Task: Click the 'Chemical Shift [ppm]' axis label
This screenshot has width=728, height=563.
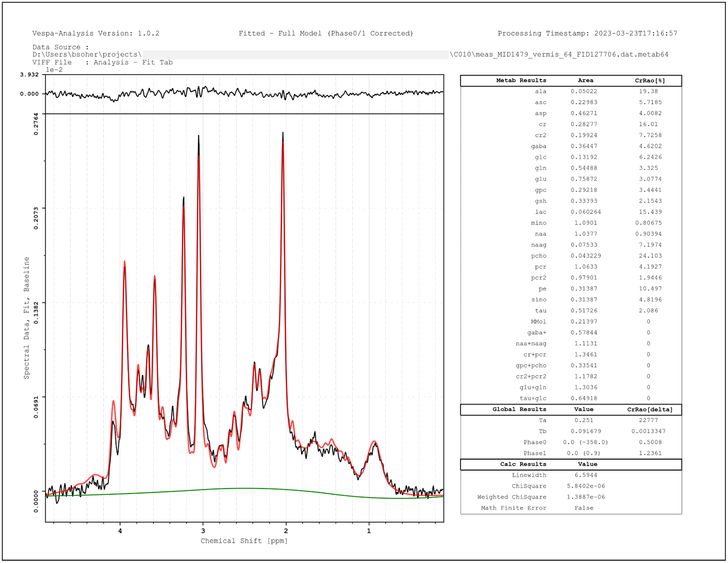Action: point(244,541)
